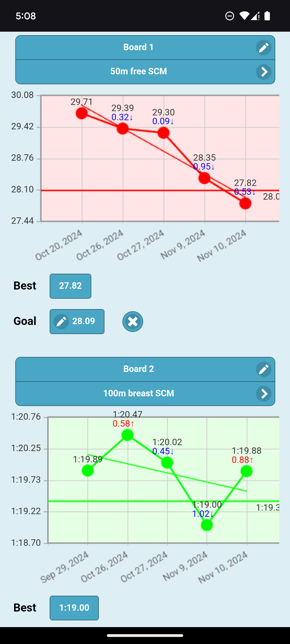
Task: Tap the pencil edit icon on Board 2
Action: 263,369
